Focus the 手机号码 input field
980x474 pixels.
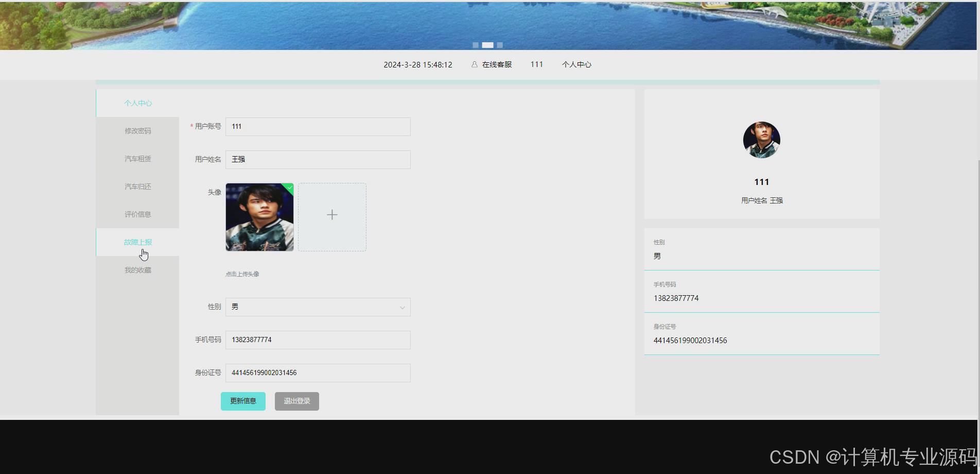318,340
